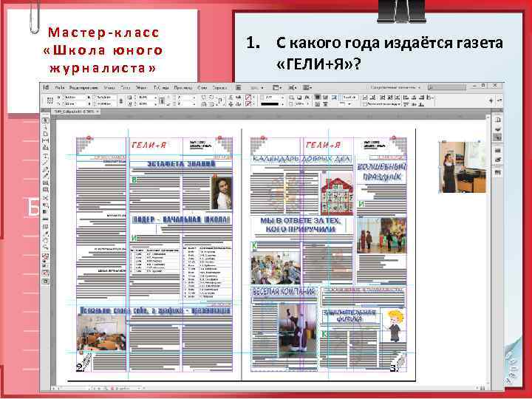Open the rotation angle dropdown
Screen dimensions: 532x399
click(194, 98)
